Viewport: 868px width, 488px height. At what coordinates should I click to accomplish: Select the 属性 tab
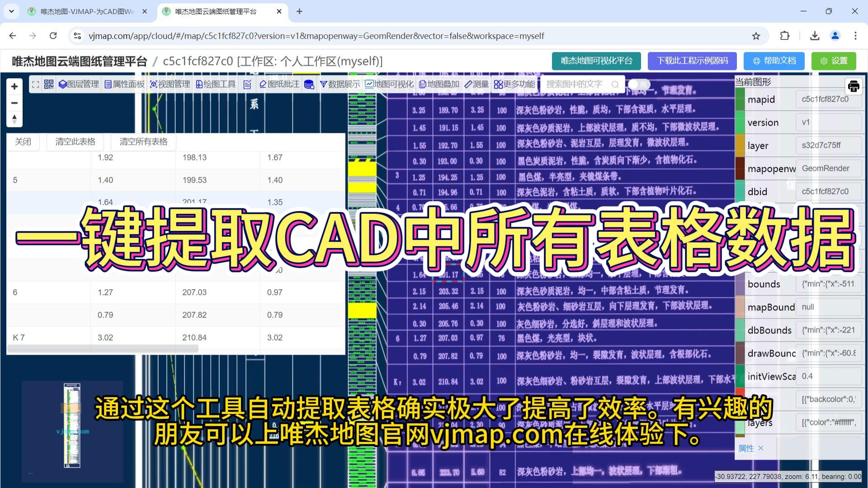746,448
